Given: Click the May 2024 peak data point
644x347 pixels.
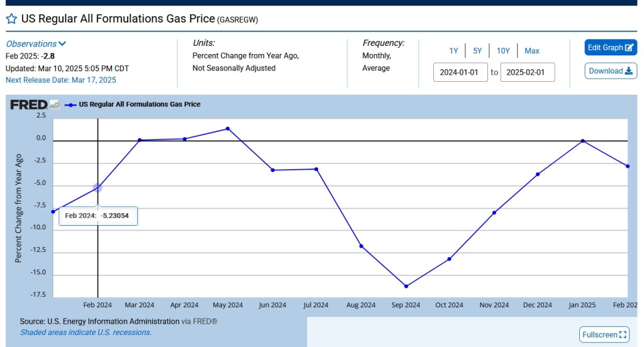Looking at the screenshot, I should (228, 129).
